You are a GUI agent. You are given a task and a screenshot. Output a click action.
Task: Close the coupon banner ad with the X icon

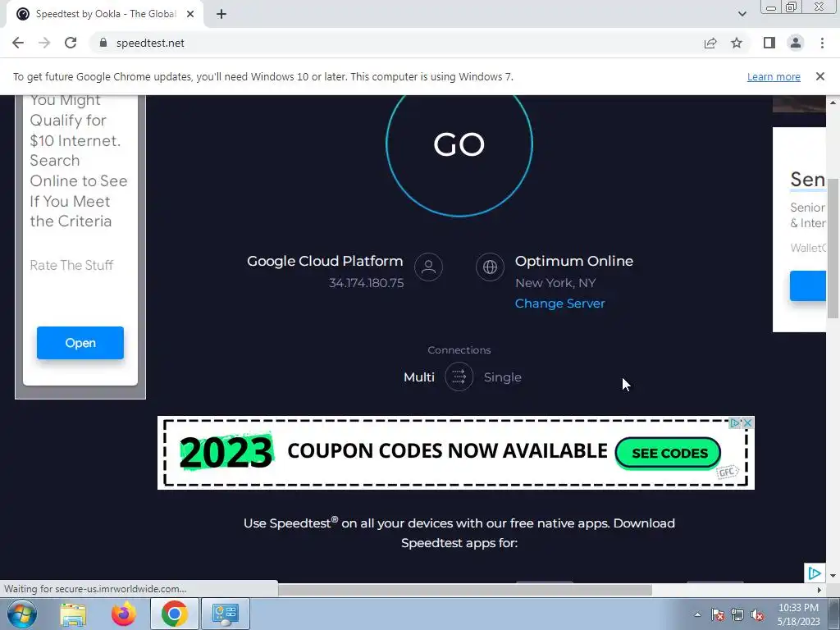(748, 423)
